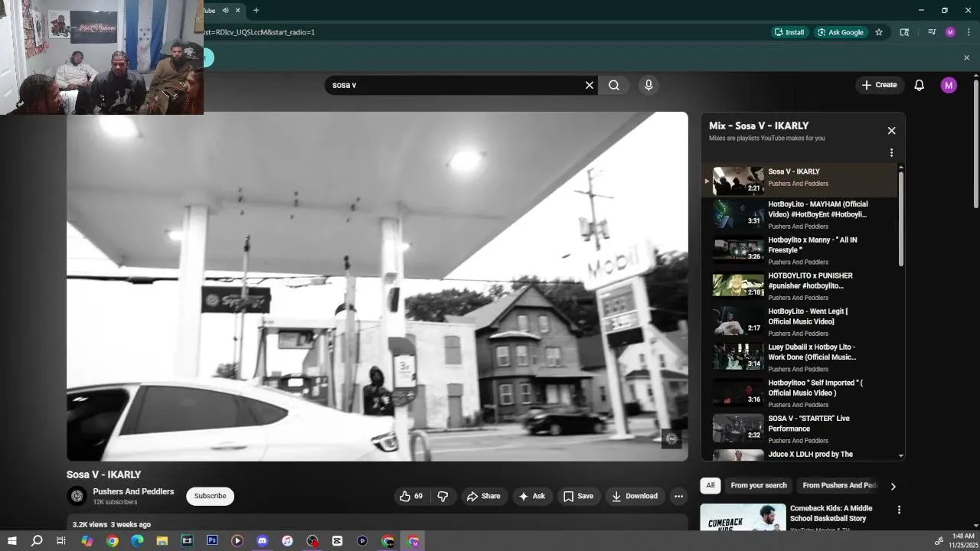
Task: Play HOTBOYLITO x PUNISHER in playlist
Action: tap(799, 286)
